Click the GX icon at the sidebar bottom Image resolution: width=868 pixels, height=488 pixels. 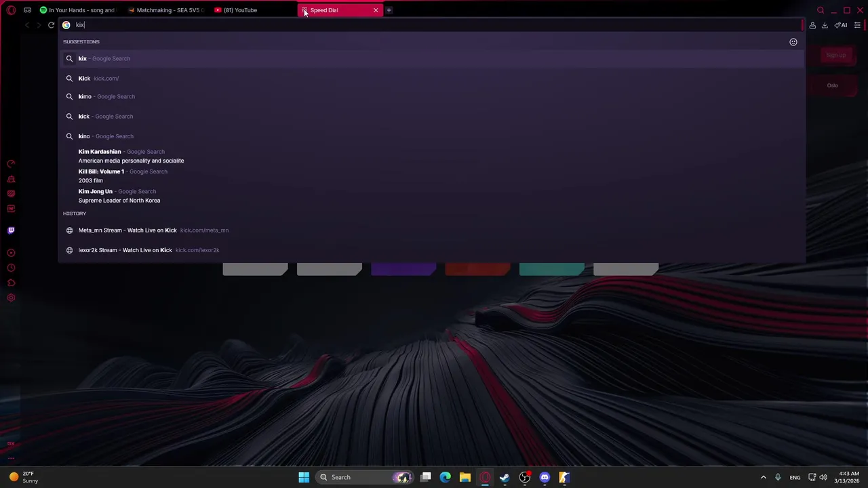pos(11,443)
